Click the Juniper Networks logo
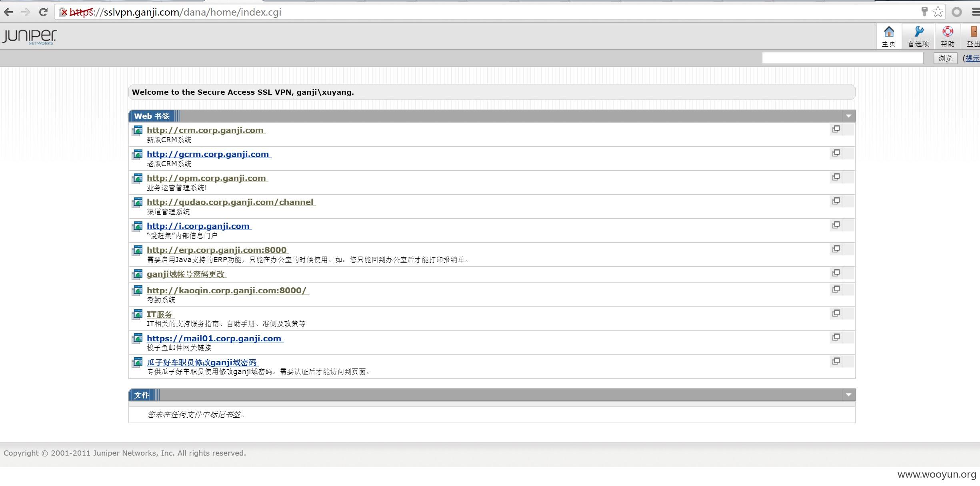The width and height of the screenshot is (980, 486). tap(29, 36)
